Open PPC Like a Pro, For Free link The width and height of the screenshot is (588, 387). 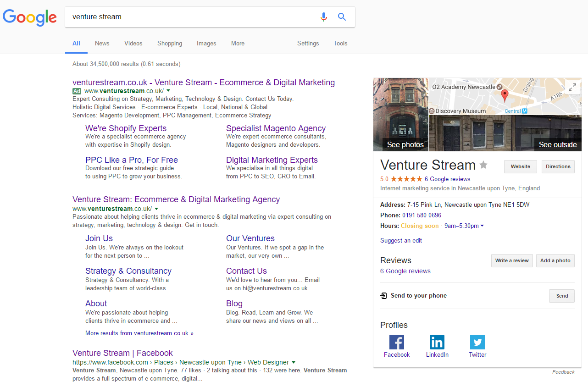(132, 160)
